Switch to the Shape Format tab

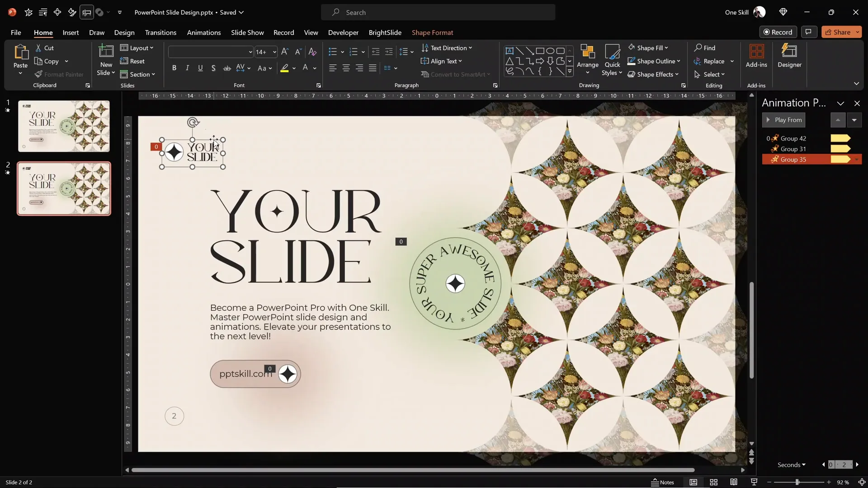432,33
